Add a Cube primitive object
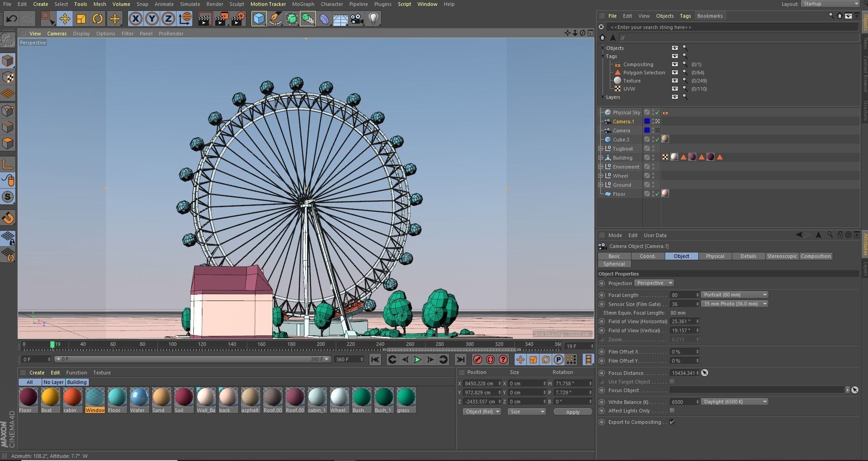Viewport: 868px width, 461px height. tap(259, 19)
